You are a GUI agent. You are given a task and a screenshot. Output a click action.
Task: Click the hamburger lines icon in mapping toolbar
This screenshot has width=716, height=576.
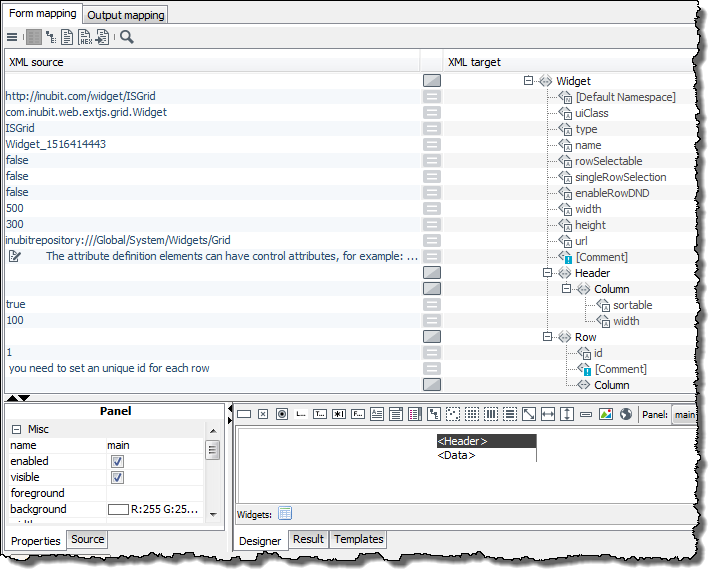tap(12, 37)
